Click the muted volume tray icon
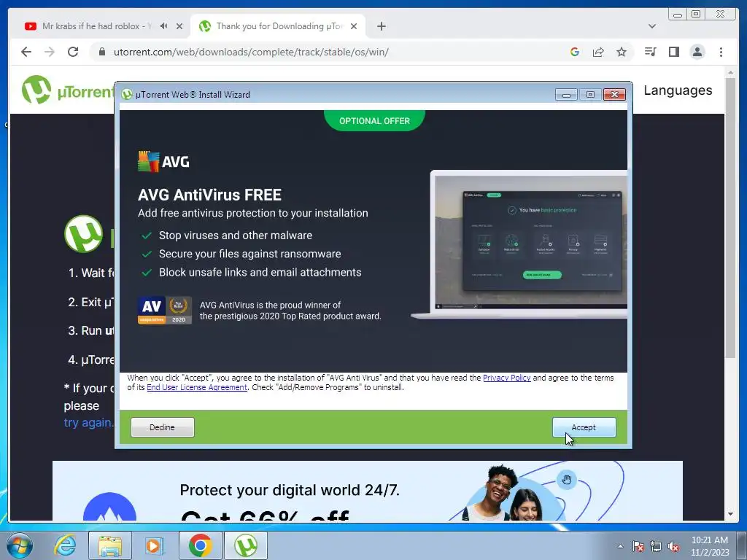This screenshot has width=747, height=560. coord(673,546)
